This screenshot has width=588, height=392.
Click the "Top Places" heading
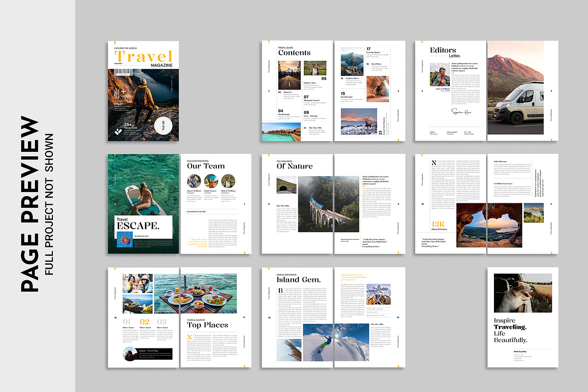tap(207, 325)
